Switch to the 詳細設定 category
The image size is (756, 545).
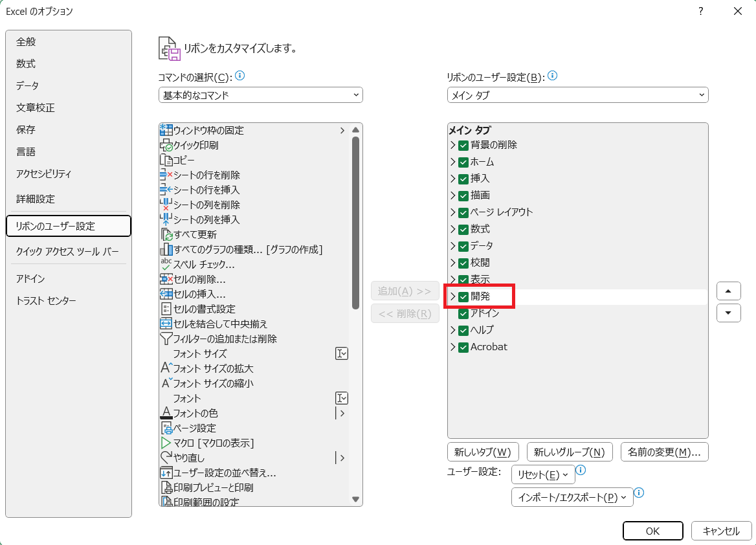click(36, 199)
